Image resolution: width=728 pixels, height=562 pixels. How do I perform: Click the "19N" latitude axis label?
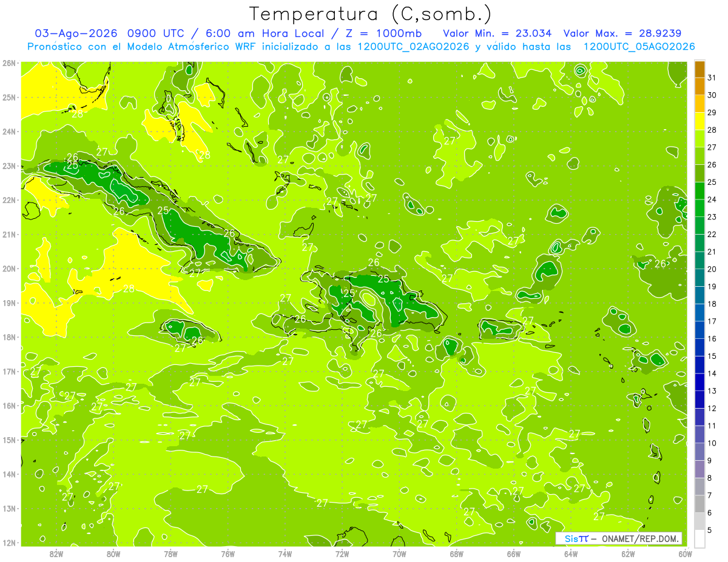[x=9, y=303]
